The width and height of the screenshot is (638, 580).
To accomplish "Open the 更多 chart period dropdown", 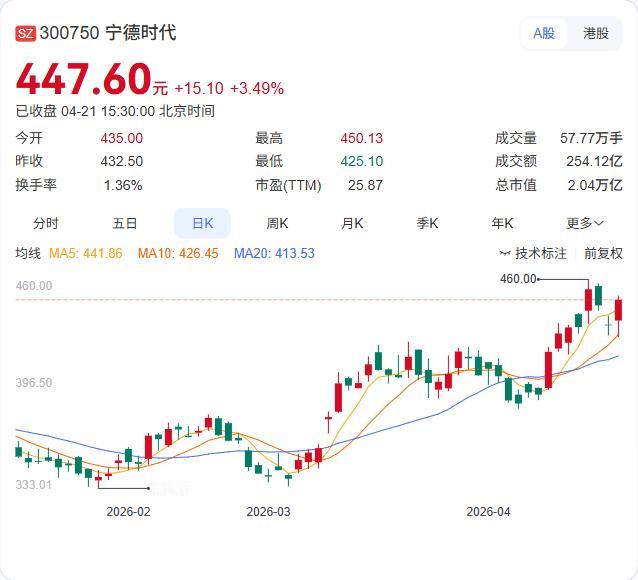I will coord(585,223).
